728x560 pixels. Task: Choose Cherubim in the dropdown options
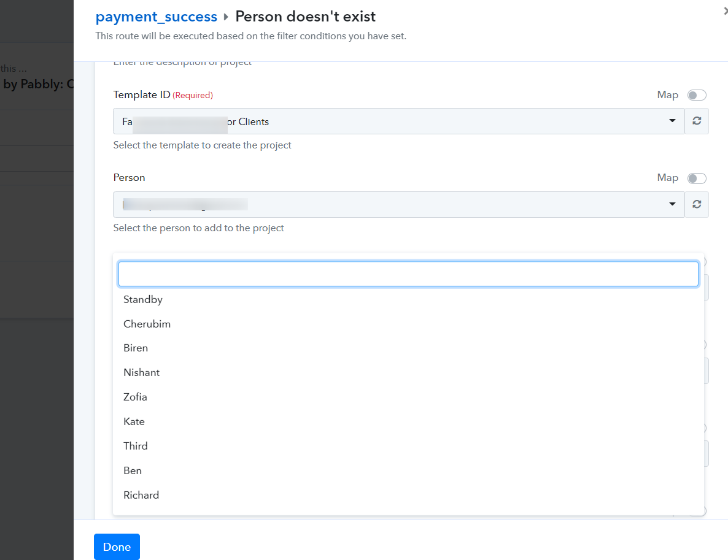(x=147, y=324)
